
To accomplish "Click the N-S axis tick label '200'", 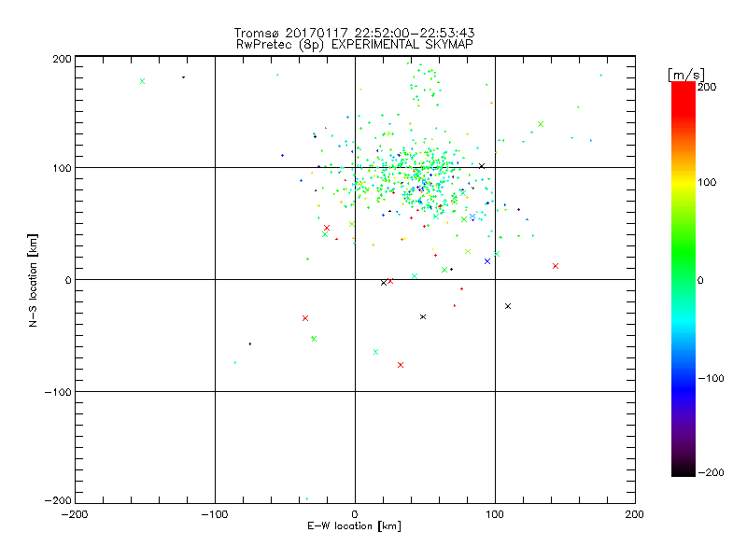I will click(x=62, y=59).
